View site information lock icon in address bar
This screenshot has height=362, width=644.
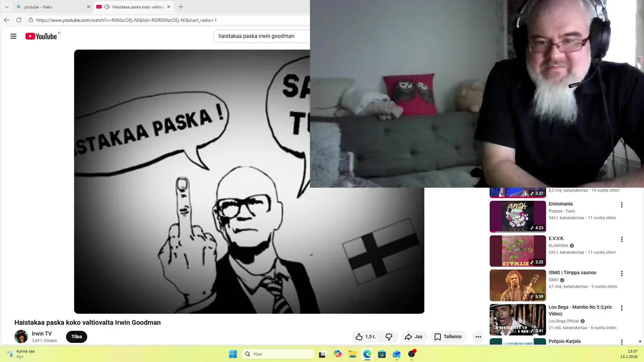coord(31,20)
